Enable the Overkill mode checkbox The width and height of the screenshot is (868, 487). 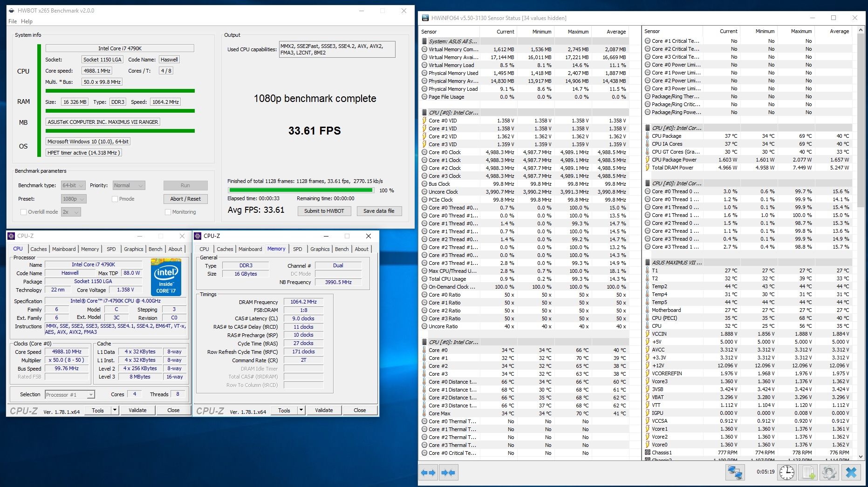coord(23,212)
